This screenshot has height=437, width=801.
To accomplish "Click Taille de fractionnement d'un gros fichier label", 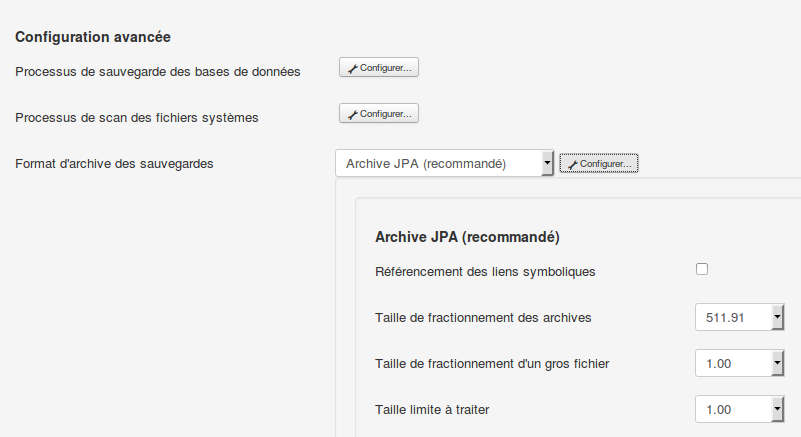I will 492,363.
